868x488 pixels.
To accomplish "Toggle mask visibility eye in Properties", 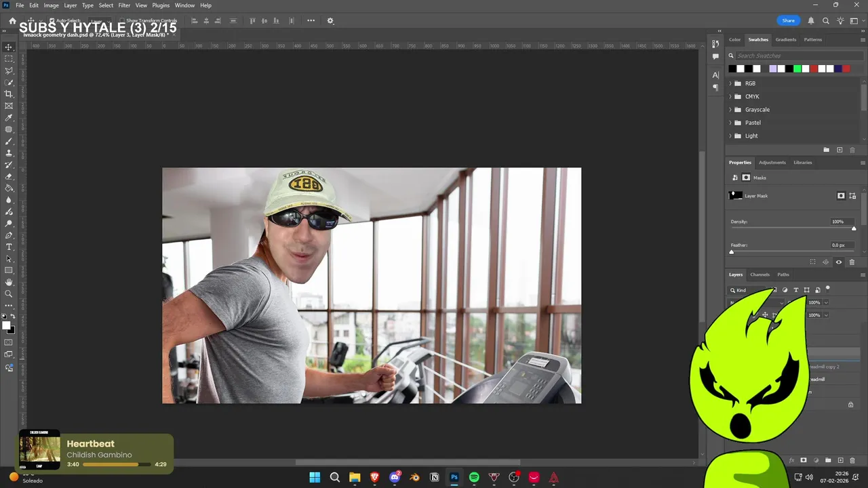I will click(839, 262).
